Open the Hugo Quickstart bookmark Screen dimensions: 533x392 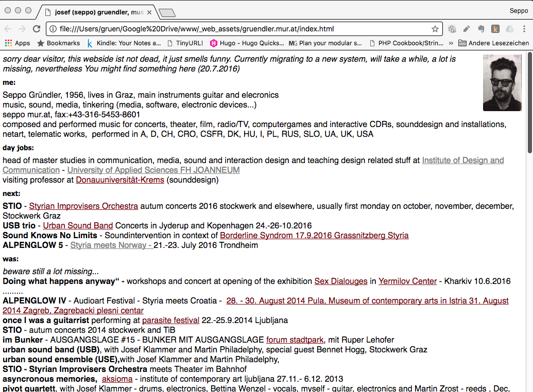pos(247,43)
